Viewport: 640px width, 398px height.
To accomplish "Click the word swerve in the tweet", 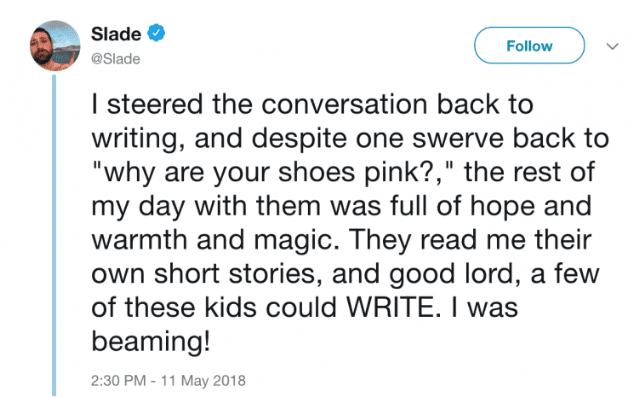I will [458, 139].
